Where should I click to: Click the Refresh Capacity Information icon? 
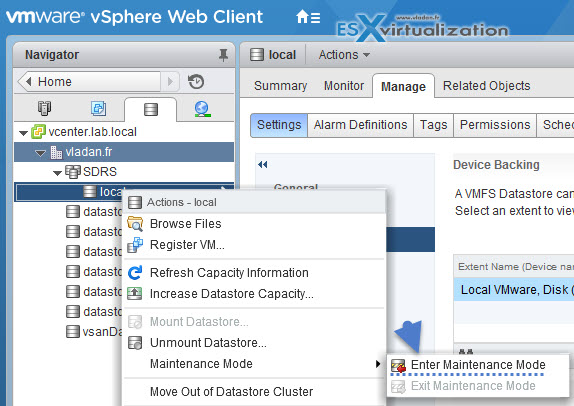point(135,273)
